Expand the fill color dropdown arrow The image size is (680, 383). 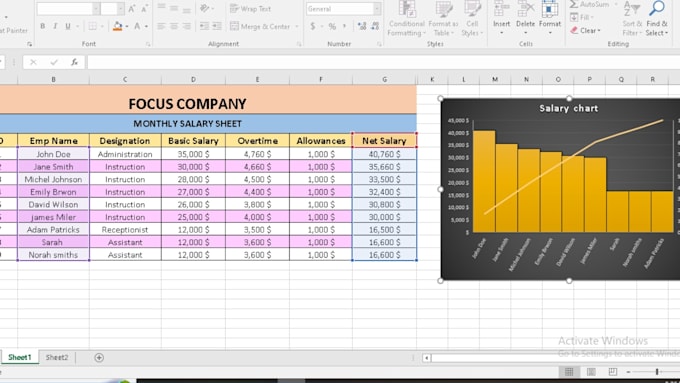coord(127,26)
